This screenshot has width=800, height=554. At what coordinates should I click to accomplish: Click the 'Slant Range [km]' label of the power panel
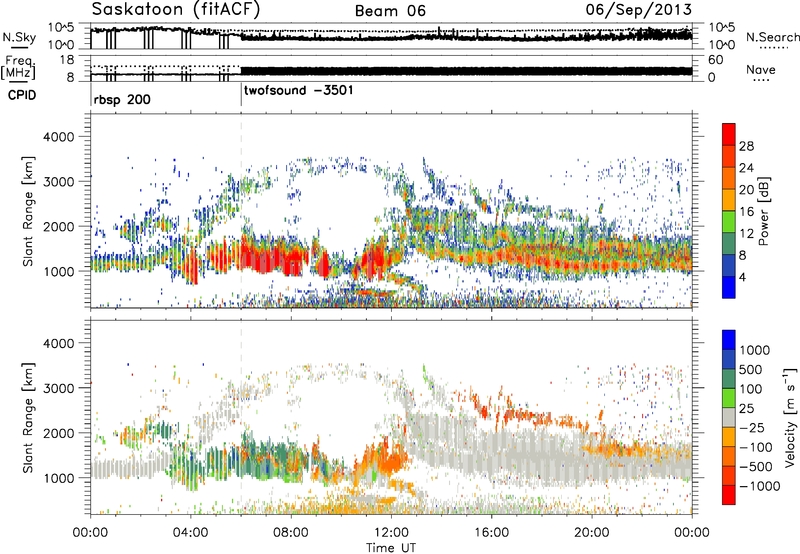pos(28,211)
